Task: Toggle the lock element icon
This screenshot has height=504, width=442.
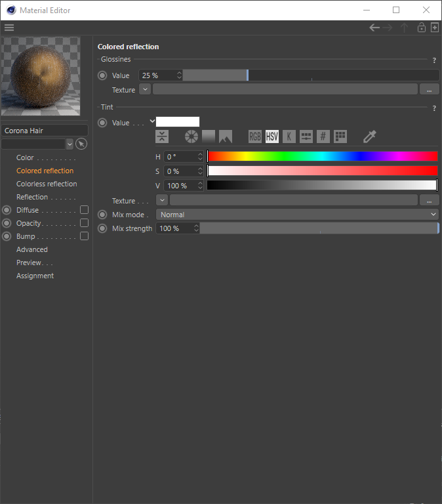Action: [422, 28]
